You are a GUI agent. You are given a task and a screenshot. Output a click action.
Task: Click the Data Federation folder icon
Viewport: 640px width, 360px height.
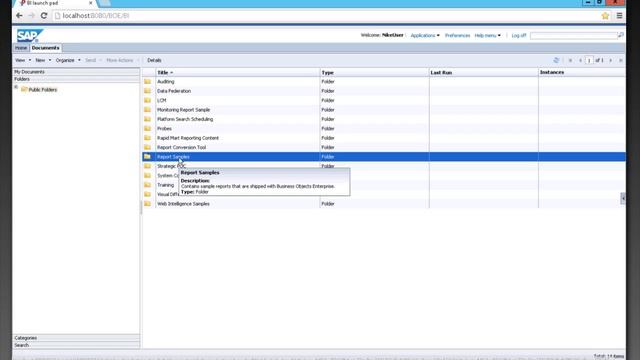coord(147,91)
